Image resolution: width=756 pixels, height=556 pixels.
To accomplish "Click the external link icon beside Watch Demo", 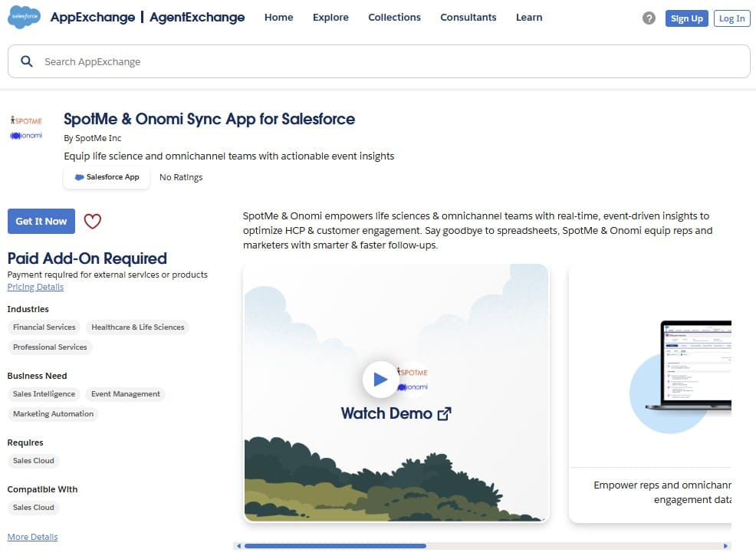I will pos(444,414).
